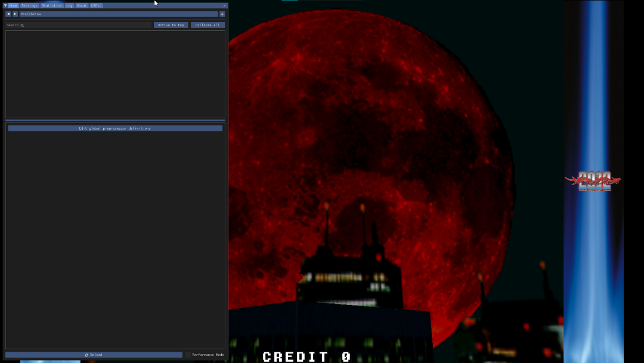Click the Reload button

click(x=94, y=355)
